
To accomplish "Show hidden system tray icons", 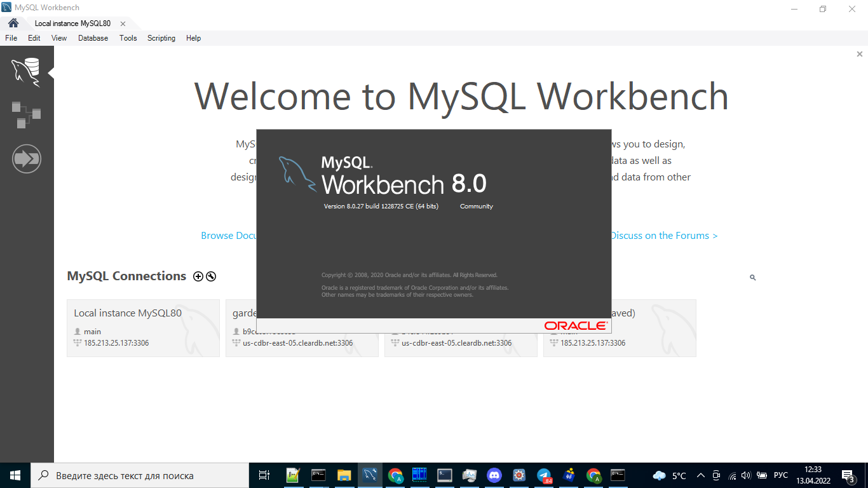I will point(701,475).
